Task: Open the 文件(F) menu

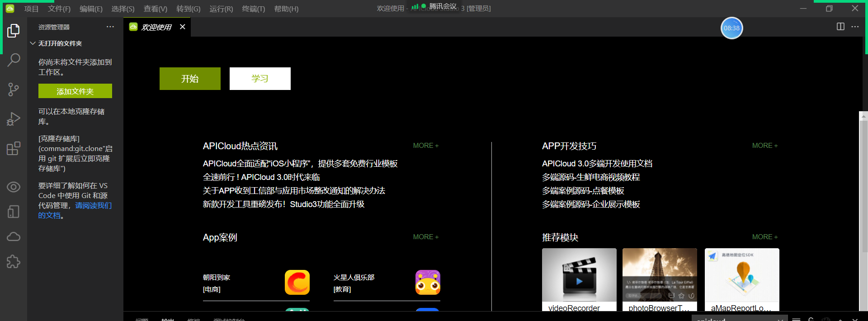Action: [x=59, y=9]
